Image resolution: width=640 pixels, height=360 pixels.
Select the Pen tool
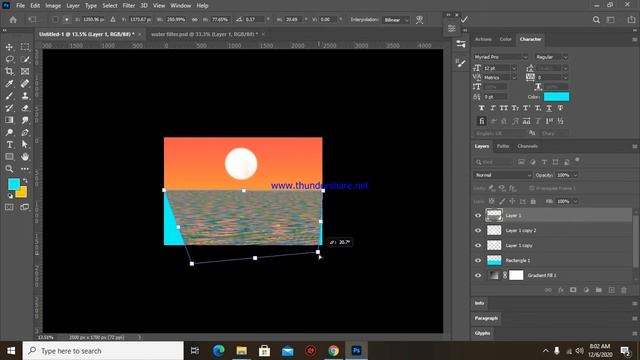pos(25,132)
